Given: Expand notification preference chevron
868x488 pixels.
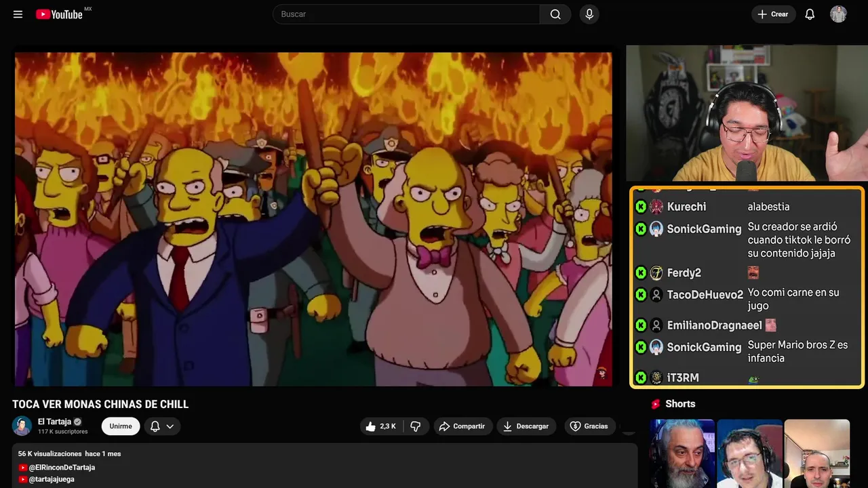Looking at the screenshot, I should (x=170, y=426).
